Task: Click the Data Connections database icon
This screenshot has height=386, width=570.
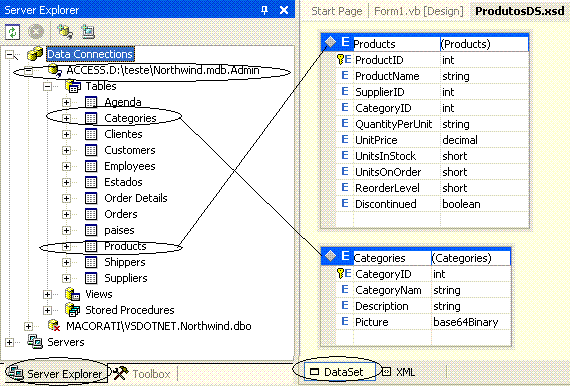Action: pyautogui.click(x=35, y=54)
